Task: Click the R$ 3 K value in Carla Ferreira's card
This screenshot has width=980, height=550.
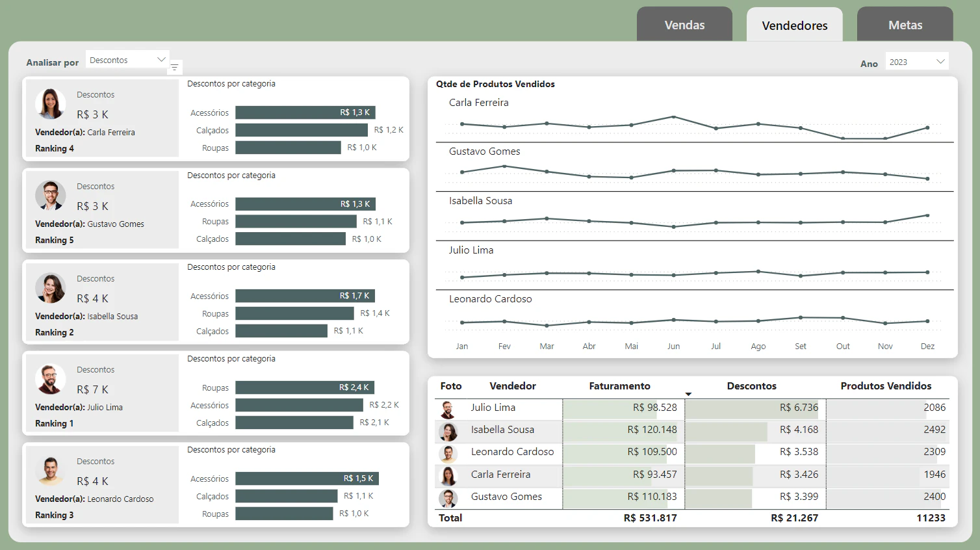Action: (x=92, y=114)
